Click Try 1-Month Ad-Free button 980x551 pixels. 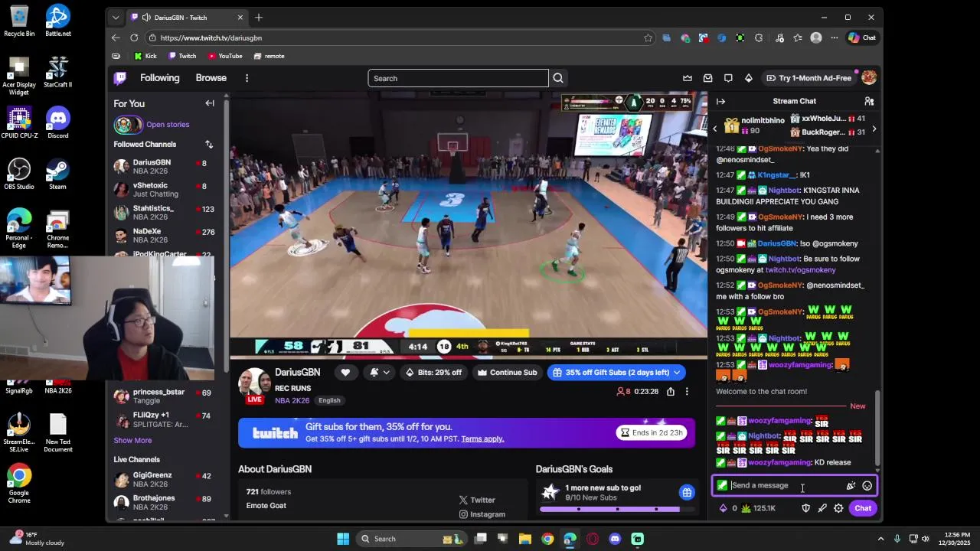(808, 78)
